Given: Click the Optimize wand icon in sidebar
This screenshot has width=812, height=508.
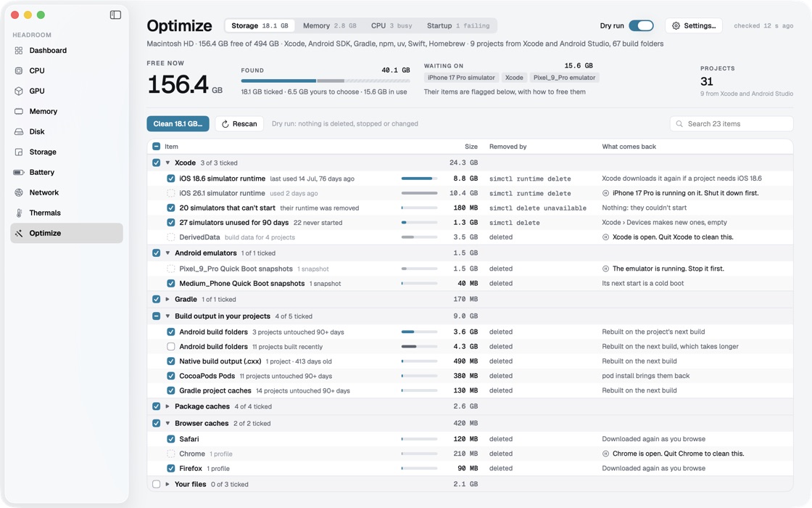Looking at the screenshot, I should pos(19,233).
